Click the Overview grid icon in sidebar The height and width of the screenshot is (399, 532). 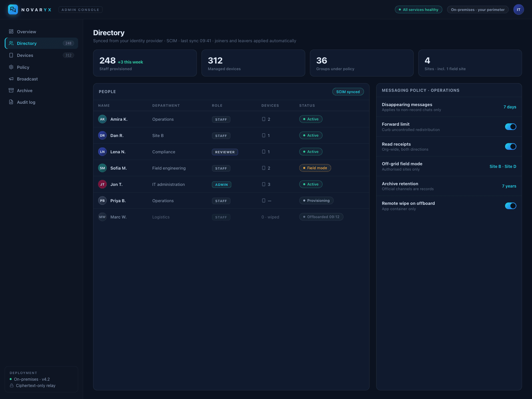pyautogui.click(x=11, y=32)
